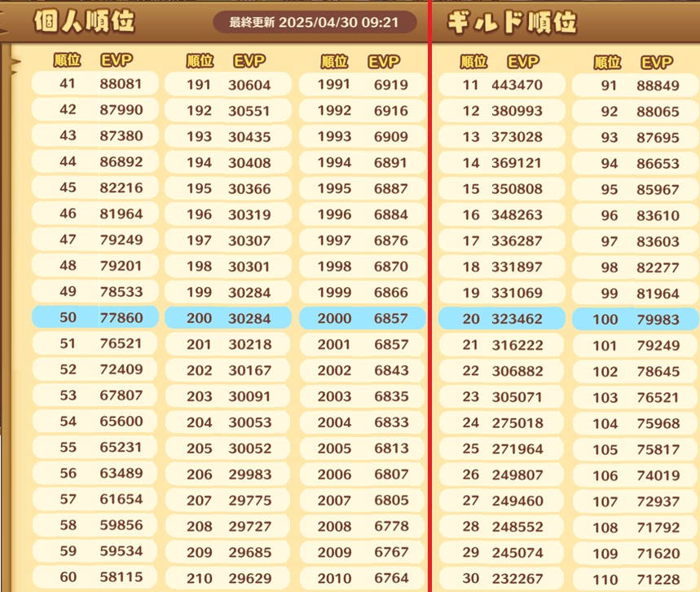The height and width of the screenshot is (592, 700).
Task: Click rank 2010 row with EVP 6764
Action: click(x=363, y=578)
